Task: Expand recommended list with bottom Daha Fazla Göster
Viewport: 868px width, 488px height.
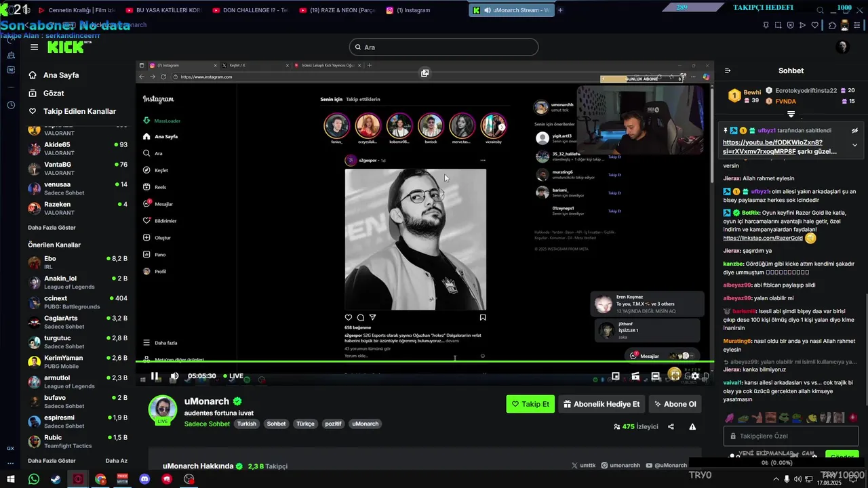Action: (52, 461)
